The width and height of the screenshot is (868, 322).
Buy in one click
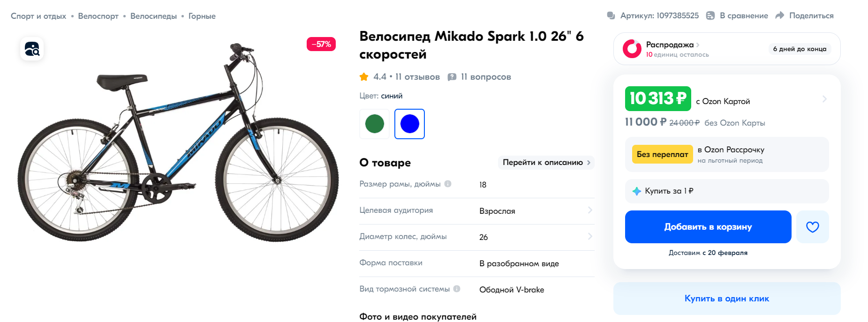727,299
